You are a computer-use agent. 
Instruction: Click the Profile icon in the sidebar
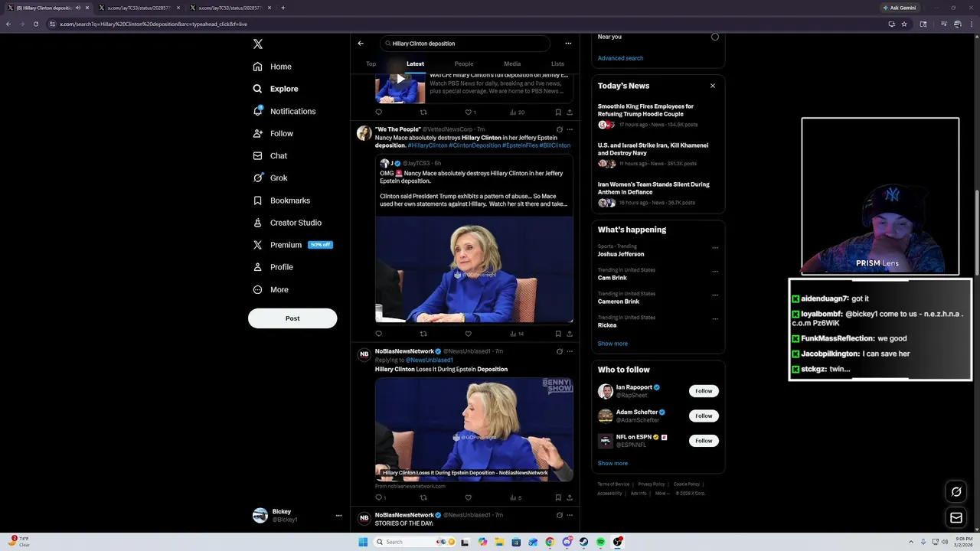tap(258, 267)
